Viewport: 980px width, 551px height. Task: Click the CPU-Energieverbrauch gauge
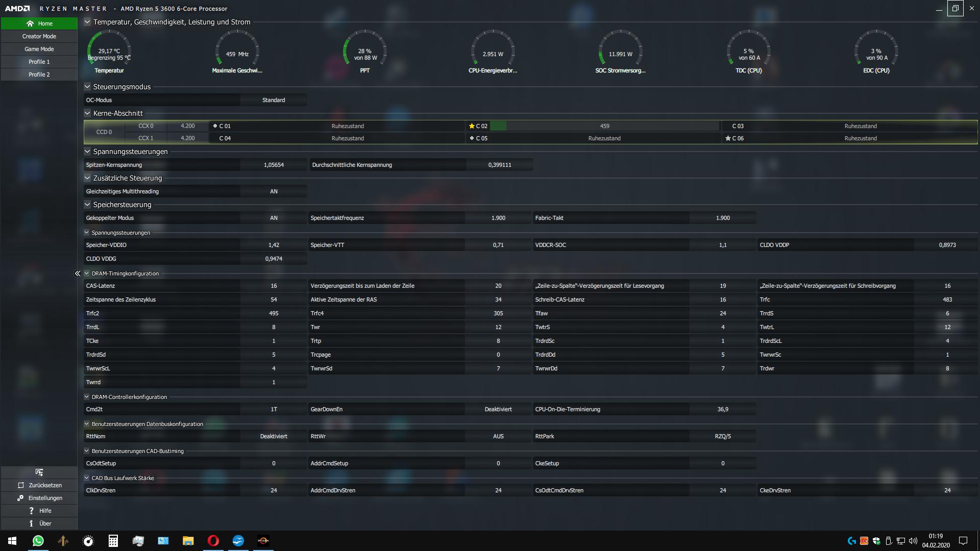pyautogui.click(x=493, y=52)
